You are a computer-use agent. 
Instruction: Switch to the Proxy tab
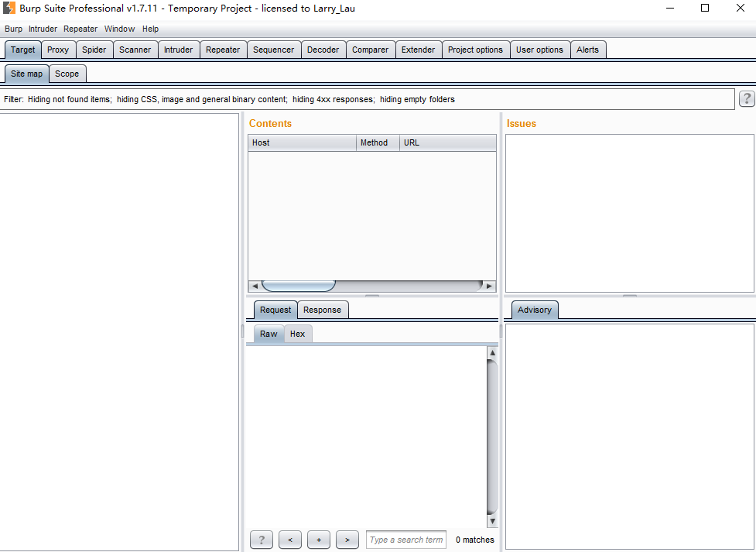click(x=58, y=50)
